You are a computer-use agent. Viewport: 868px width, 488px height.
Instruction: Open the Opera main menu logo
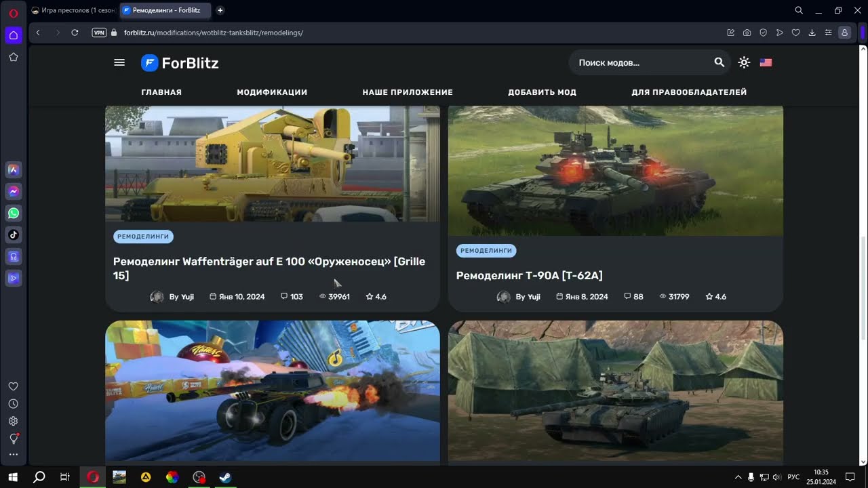[13, 13]
